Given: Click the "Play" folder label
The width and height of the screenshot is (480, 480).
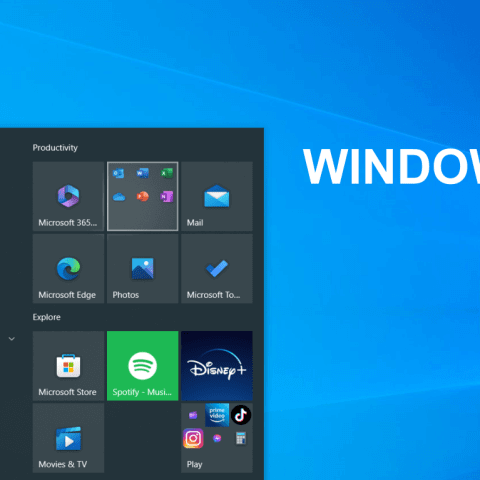Looking at the screenshot, I should (x=194, y=464).
